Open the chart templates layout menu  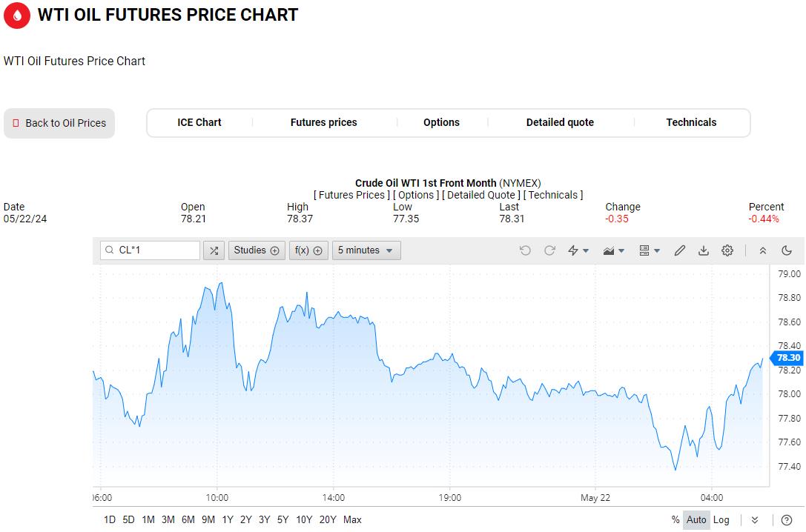[x=650, y=250]
